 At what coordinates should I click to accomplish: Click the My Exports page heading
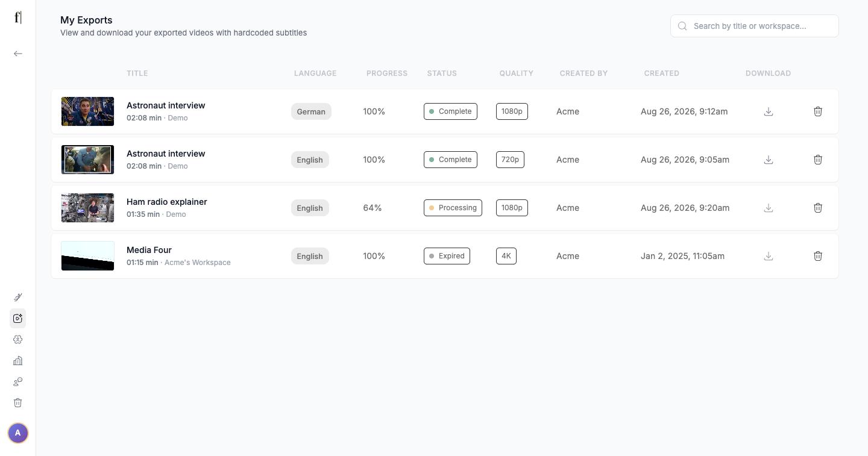click(86, 20)
